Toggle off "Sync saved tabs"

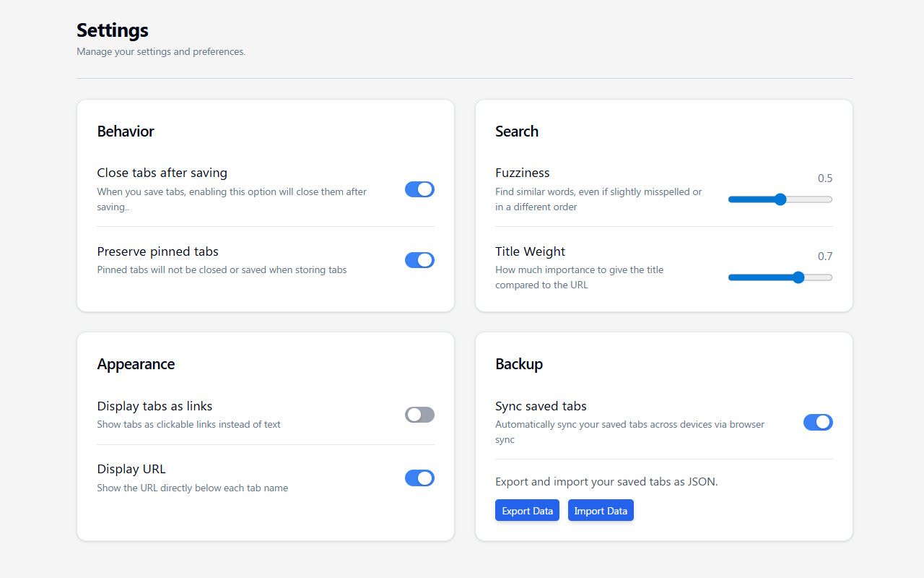(x=818, y=422)
